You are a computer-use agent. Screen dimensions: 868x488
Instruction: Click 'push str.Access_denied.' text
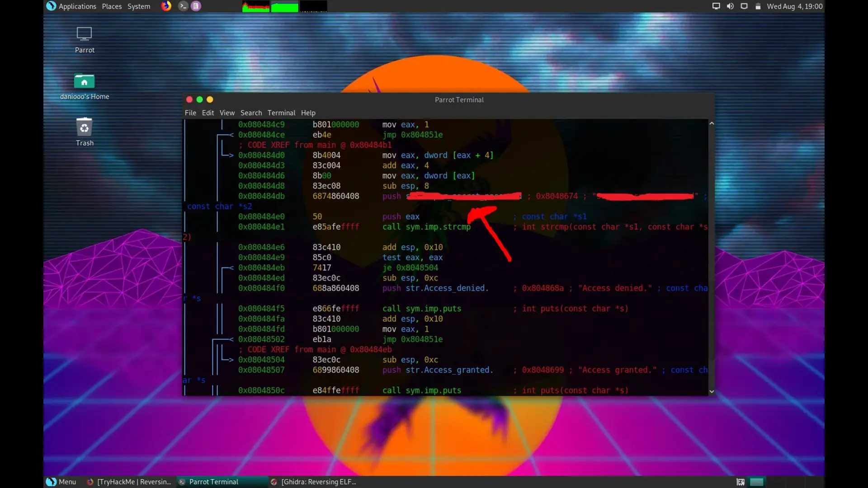[x=435, y=288]
